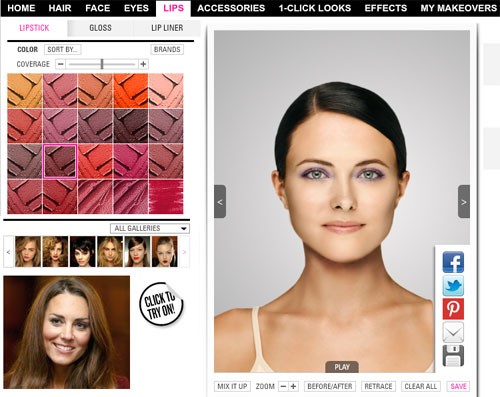
Task: Zoom in using the plus button
Action: pyautogui.click(x=293, y=386)
